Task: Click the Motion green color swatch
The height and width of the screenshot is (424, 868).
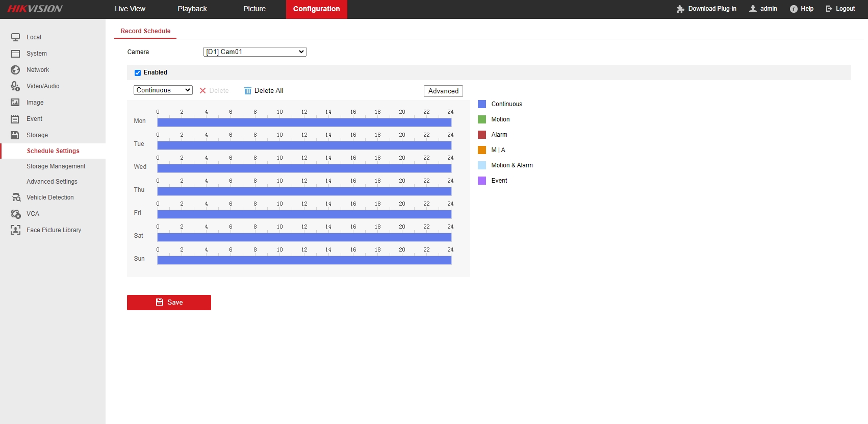Action: click(482, 119)
